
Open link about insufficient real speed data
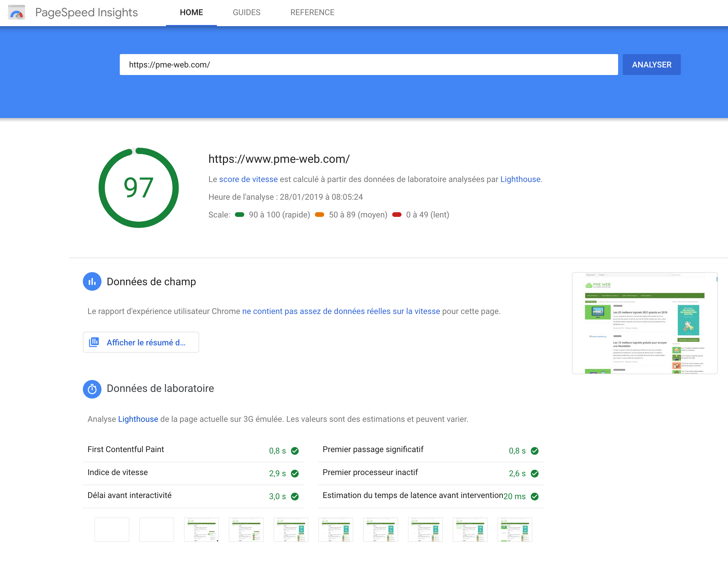341,311
